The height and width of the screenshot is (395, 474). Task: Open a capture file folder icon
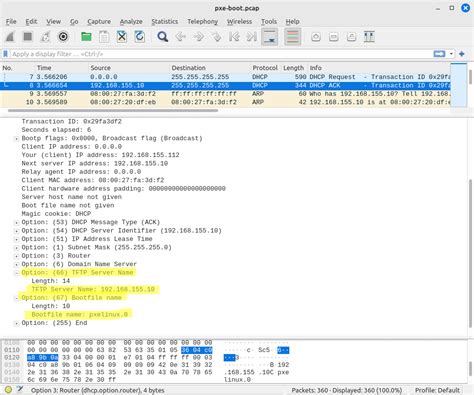click(x=86, y=37)
